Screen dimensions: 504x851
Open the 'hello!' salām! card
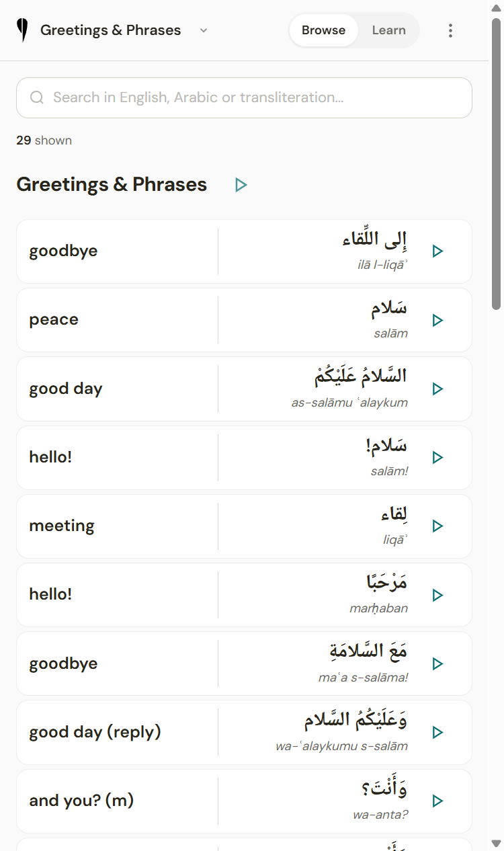coord(244,457)
